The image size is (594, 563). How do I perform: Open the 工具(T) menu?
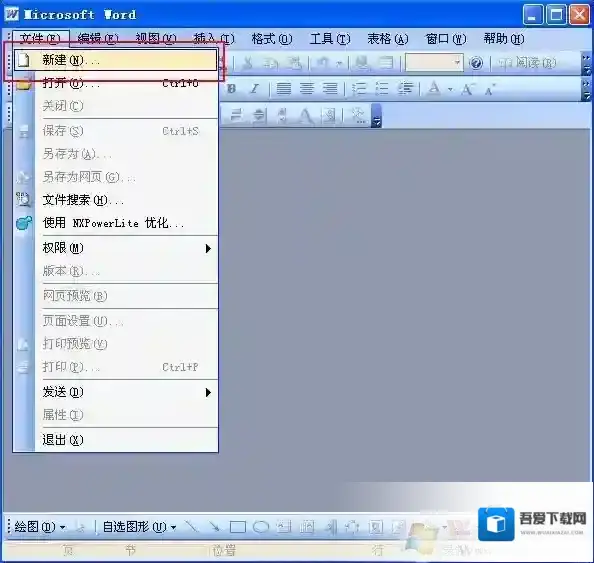pyautogui.click(x=330, y=38)
